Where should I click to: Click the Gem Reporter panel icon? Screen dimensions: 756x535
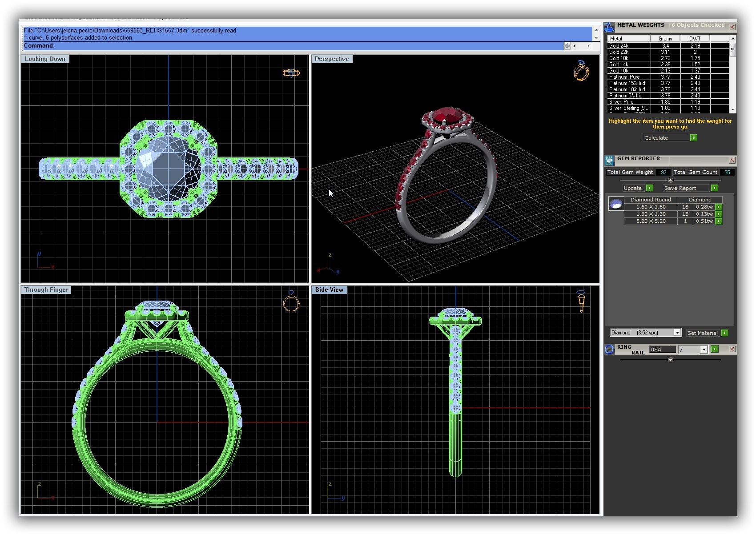point(609,161)
